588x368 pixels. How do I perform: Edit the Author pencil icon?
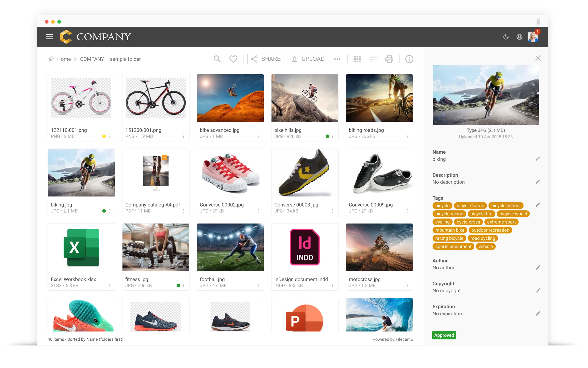pyautogui.click(x=538, y=267)
